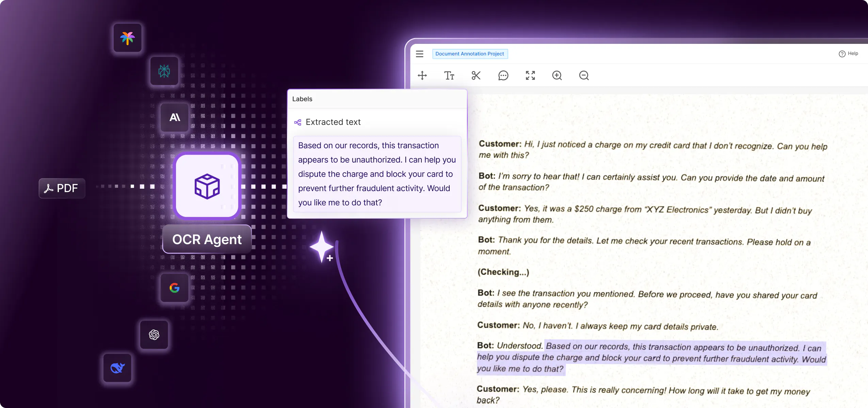Select the Move/Pan tool in the toolbar

pos(422,75)
